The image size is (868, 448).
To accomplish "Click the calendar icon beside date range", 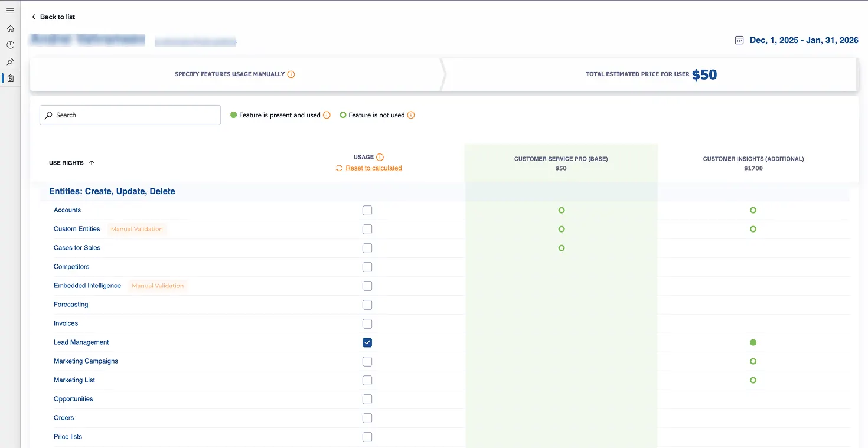I will click(x=739, y=40).
